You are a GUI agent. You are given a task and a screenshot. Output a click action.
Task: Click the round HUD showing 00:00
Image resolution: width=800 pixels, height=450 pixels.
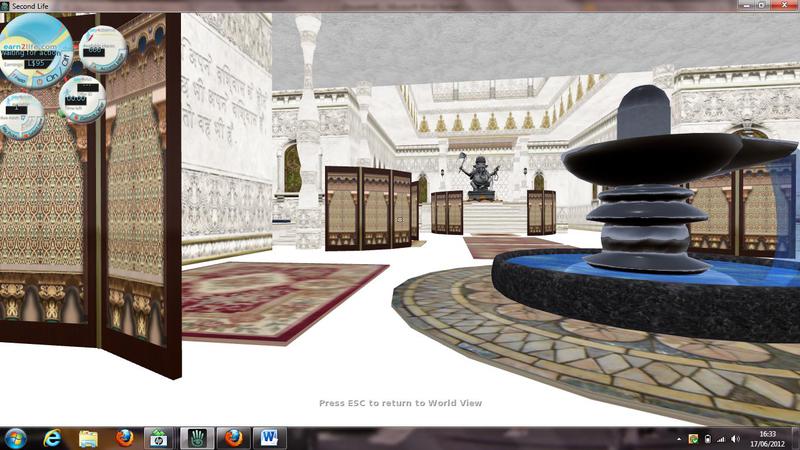point(82,99)
